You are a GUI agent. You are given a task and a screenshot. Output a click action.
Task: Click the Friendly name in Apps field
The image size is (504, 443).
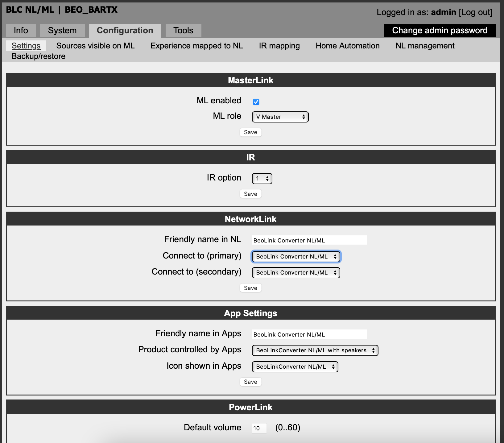tap(310, 334)
